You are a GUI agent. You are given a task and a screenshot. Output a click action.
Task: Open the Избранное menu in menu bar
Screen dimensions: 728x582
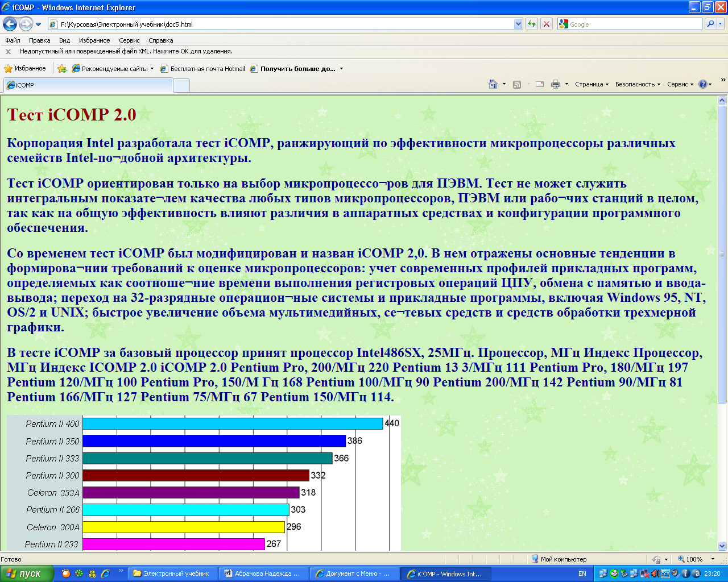coord(94,40)
